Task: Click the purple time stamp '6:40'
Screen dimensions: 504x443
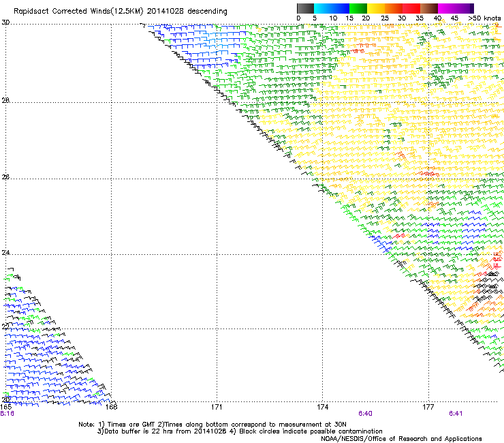Action: (x=365, y=414)
